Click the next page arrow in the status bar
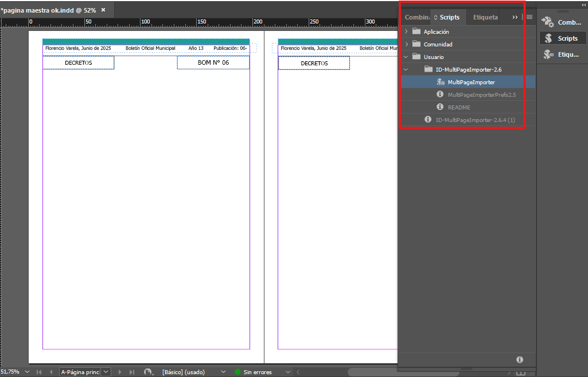Image resolution: width=588 pixels, height=377 pixels. pos(120,372)
